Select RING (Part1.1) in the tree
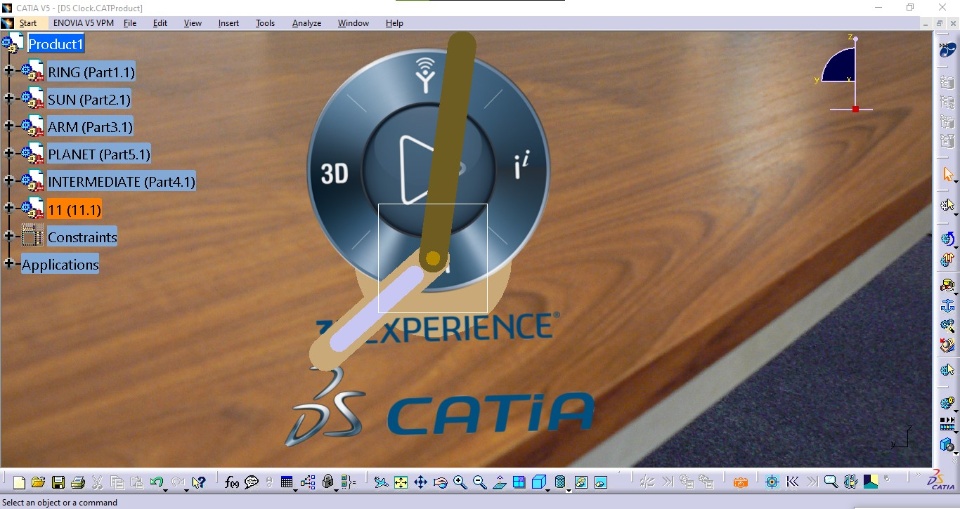 tap(91, 72)
